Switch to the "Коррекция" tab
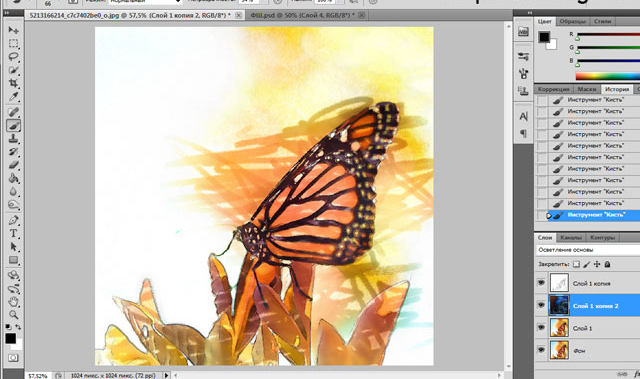The image size is (640, 379). pyautogui.click(x=553, y=89)
